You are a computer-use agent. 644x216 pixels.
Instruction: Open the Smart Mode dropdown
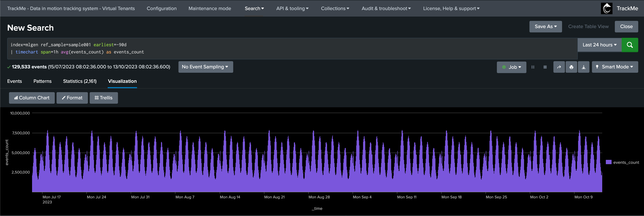614,67
